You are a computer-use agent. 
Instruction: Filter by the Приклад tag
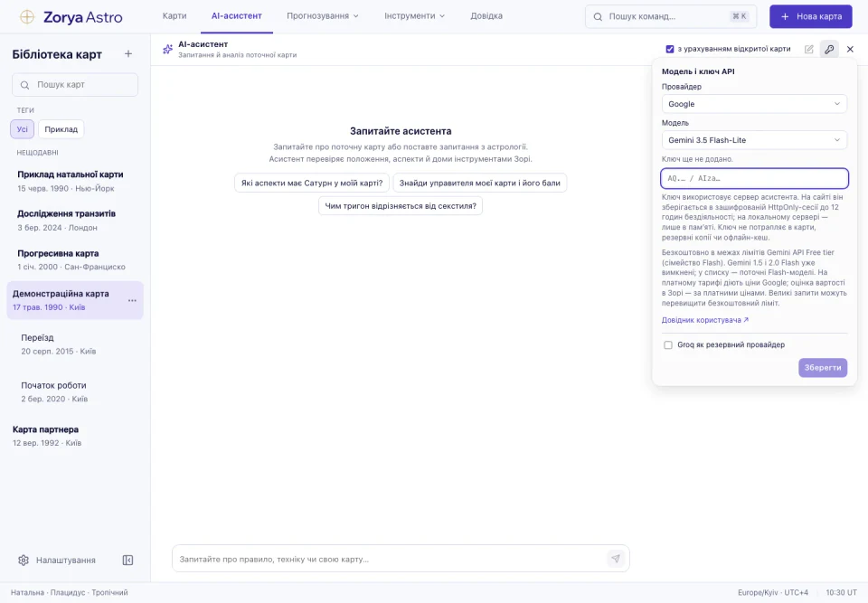(x=61, y=129)
